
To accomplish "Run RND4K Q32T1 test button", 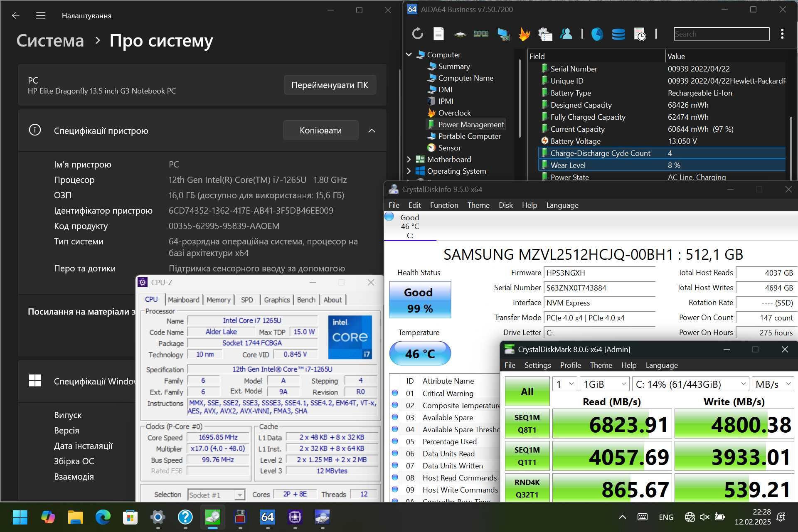I will (527, 488).
